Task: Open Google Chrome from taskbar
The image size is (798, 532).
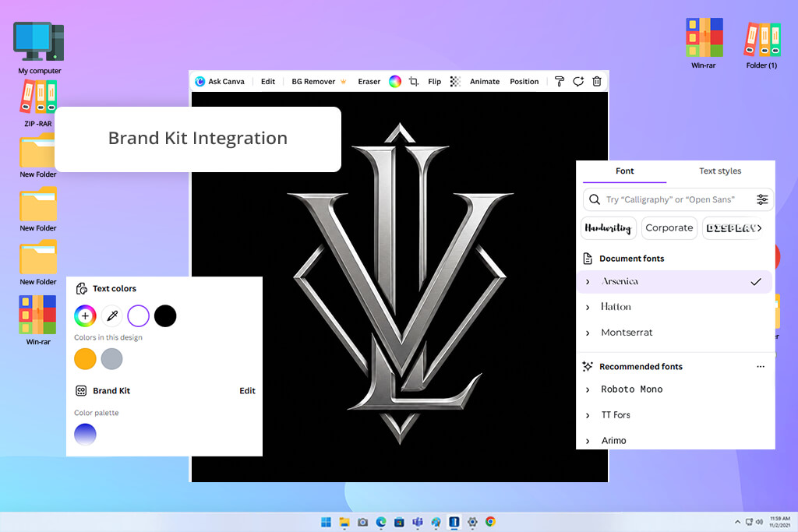Action: [491, 522]
